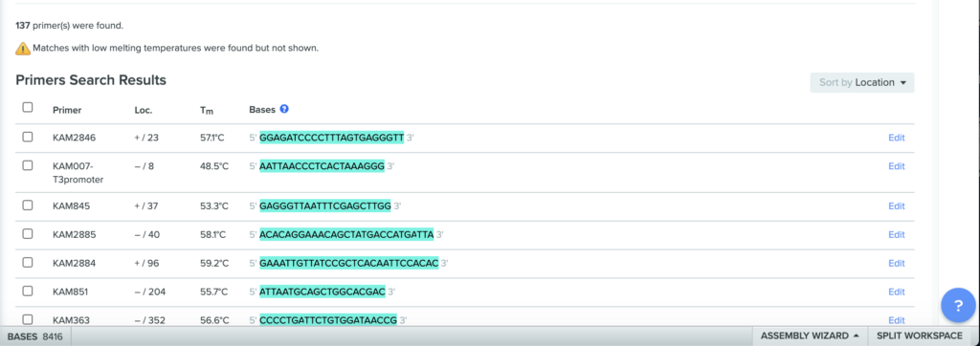Screen dimensions: 980x346
Task: Click the Primers Search Results heading
Action: 91,80
